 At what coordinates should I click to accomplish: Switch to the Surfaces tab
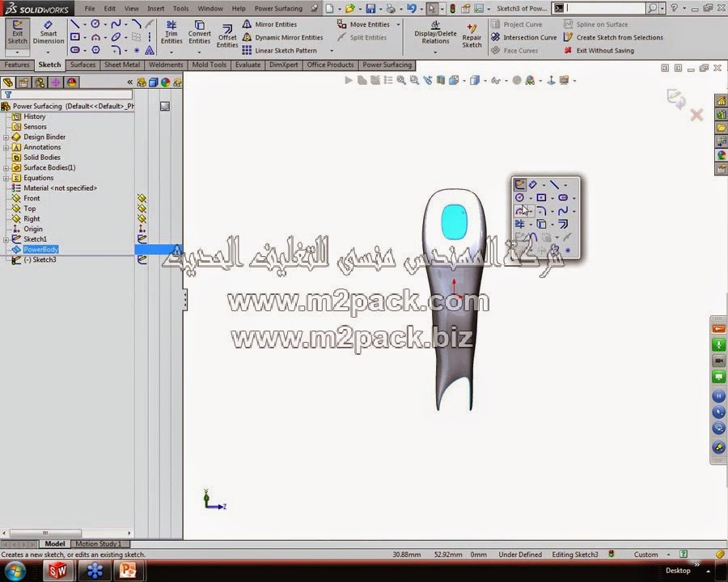pyautogui.click(x=83, y=65)
